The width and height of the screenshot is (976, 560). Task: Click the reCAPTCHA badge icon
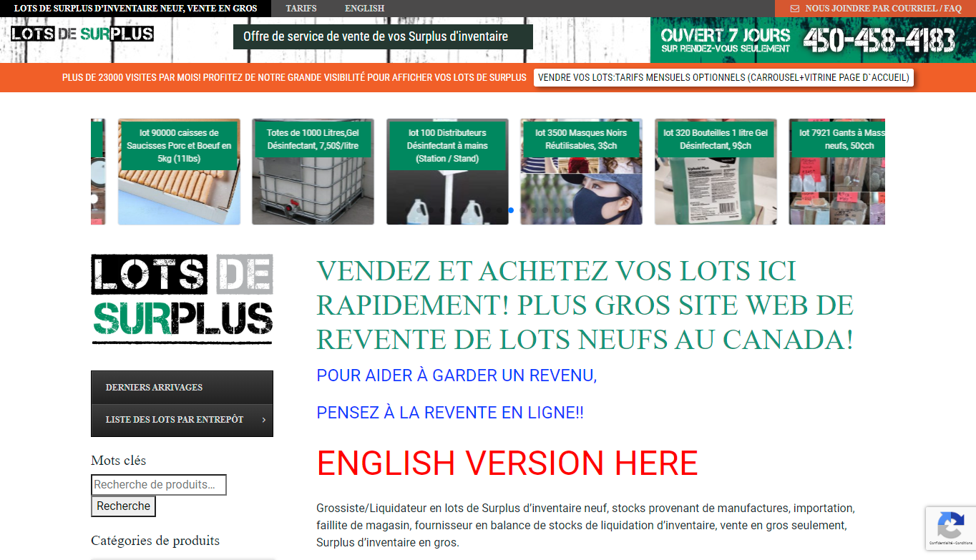[950, 527]
